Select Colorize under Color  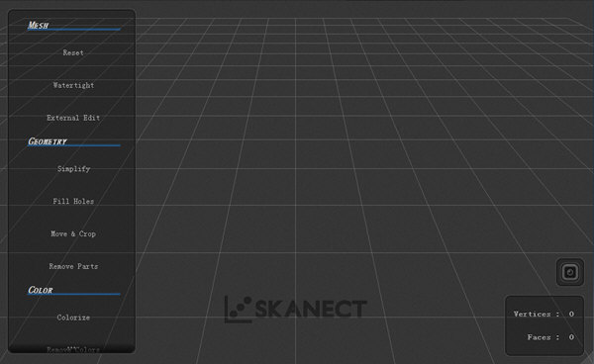tap(73, 318)
